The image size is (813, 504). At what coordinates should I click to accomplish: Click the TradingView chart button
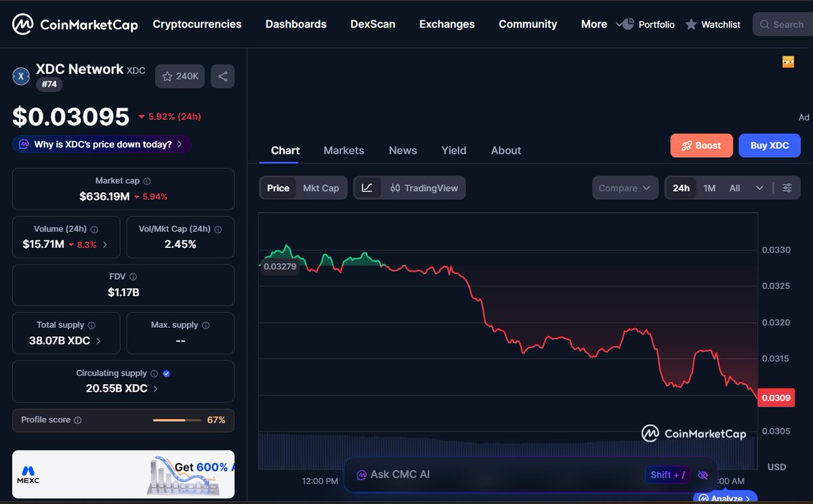click(424, 188)
